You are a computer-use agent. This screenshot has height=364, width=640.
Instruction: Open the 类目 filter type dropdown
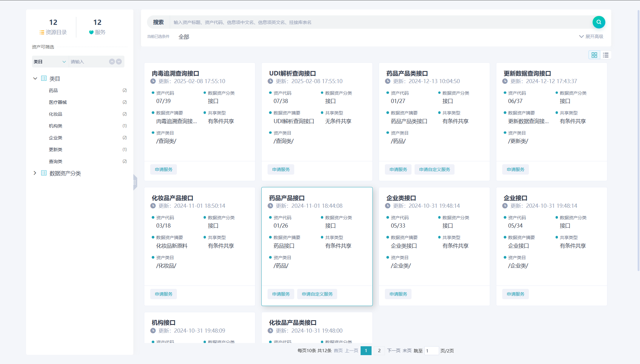click(50, 62)
